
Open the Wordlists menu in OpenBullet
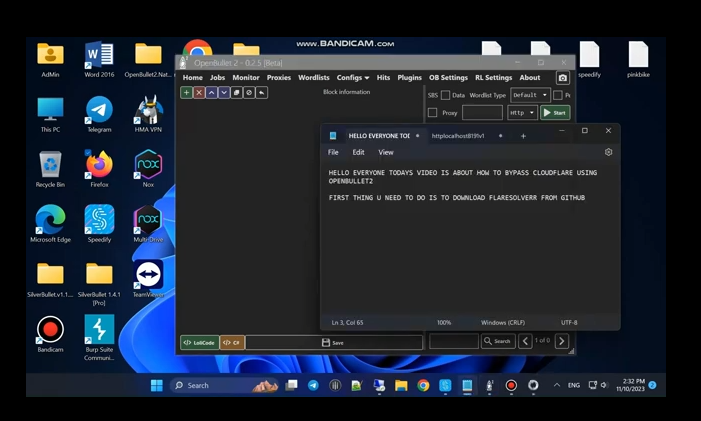coord(313,78)
